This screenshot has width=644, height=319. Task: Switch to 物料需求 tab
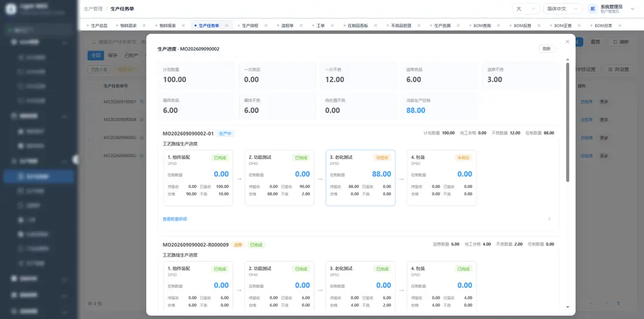(x=128, y=25)
